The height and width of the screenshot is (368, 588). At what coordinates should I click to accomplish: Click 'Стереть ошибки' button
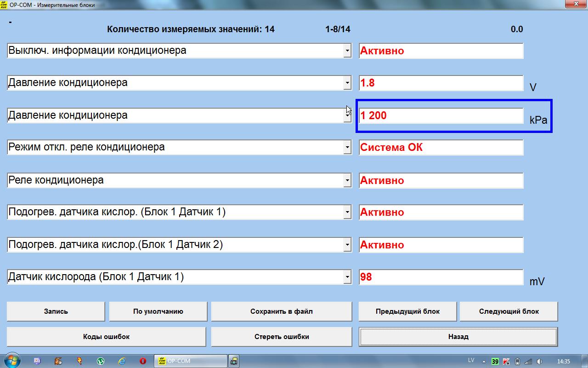[281, 337]
